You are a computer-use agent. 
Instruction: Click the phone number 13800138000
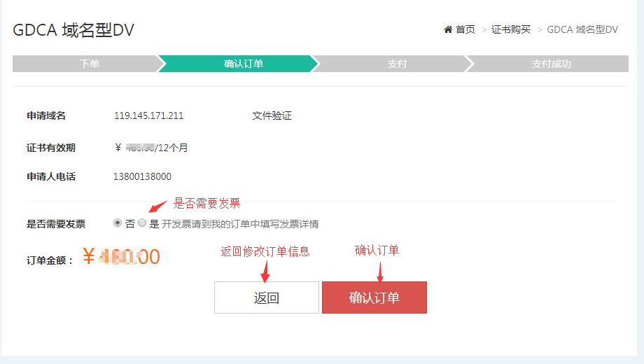click(142, 176)
